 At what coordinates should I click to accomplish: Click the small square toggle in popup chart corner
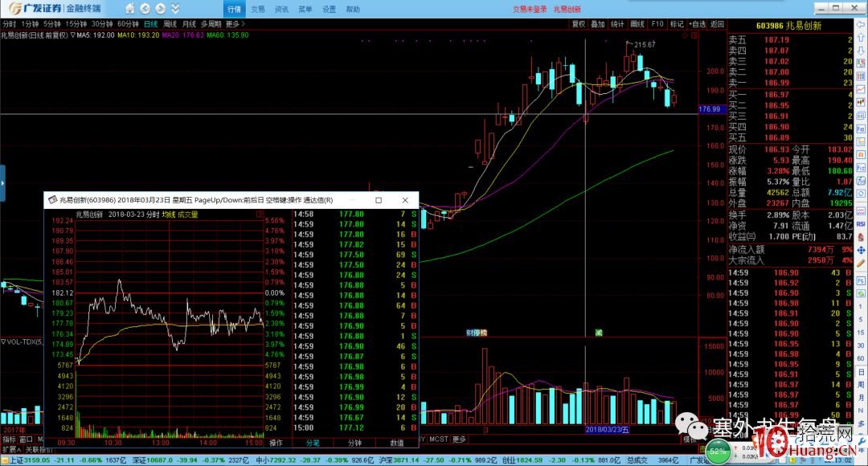[x=260, y=215]
